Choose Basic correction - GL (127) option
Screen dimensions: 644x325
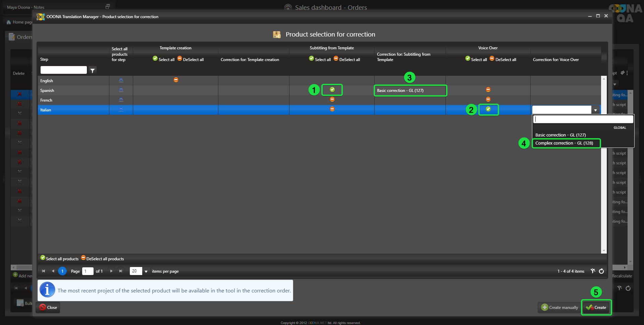(x=560, y=135)
